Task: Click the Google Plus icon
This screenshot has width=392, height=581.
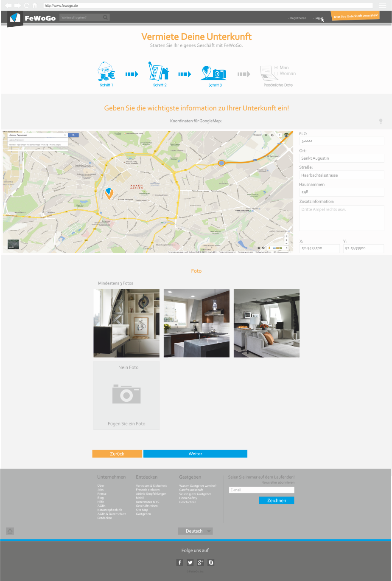Action: (x=201, y=563)
